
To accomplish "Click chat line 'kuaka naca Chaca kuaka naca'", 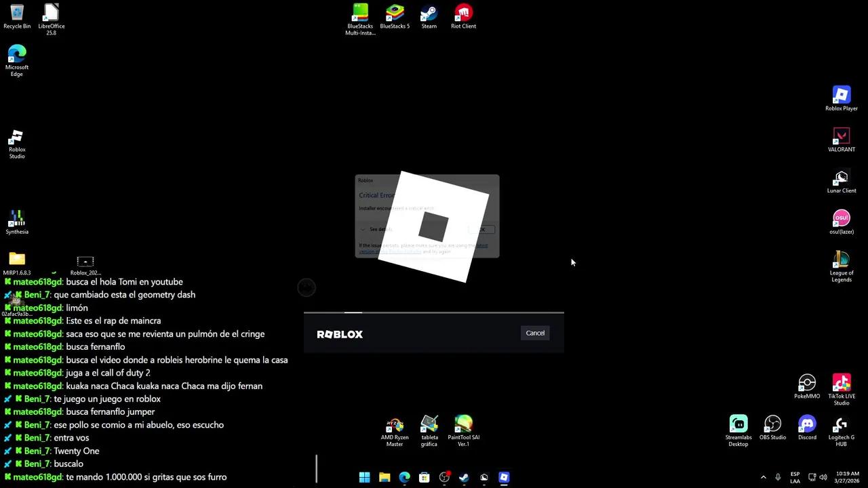I will [164, 386].
